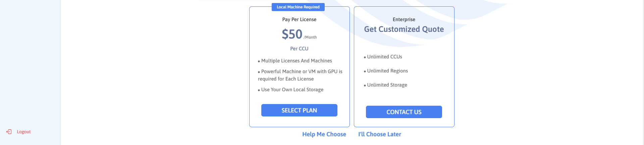
Task: Click the Powerful Machine or VM feature text
Action: click(300, 75)
